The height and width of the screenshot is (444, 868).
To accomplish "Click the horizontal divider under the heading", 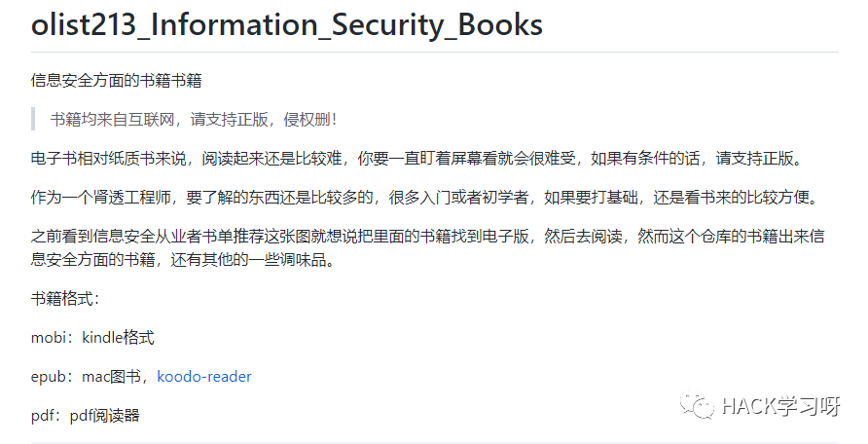I will [x=435, y=52].
